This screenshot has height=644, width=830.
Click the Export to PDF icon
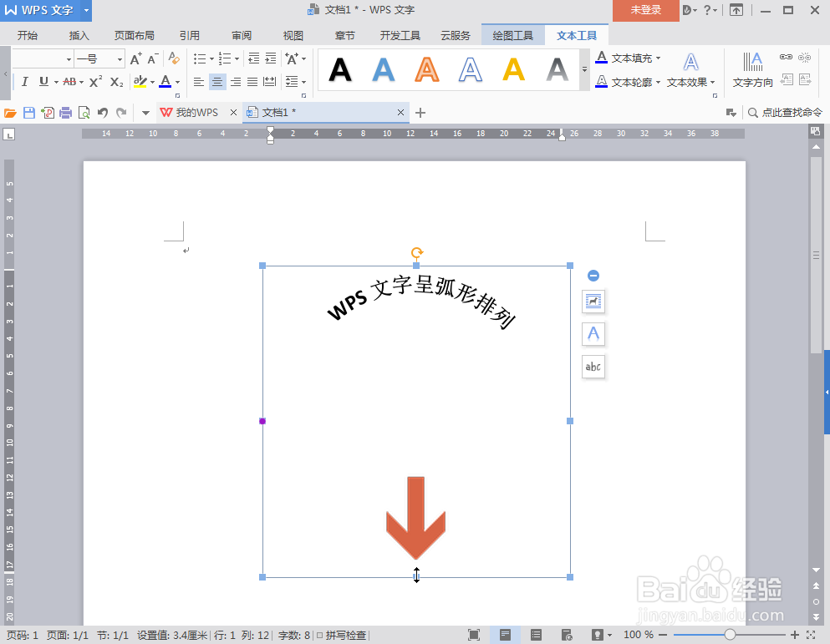(x=48, y=113)
